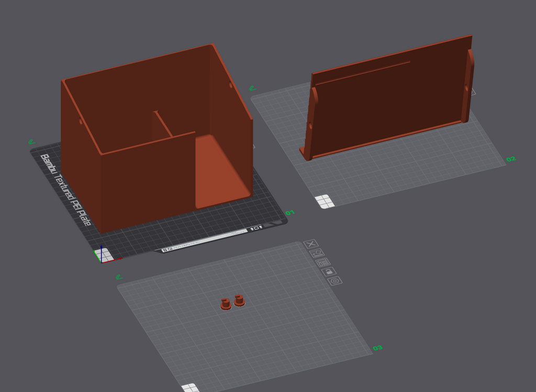Remove plate 03 using its X icon

coord(311,244)
